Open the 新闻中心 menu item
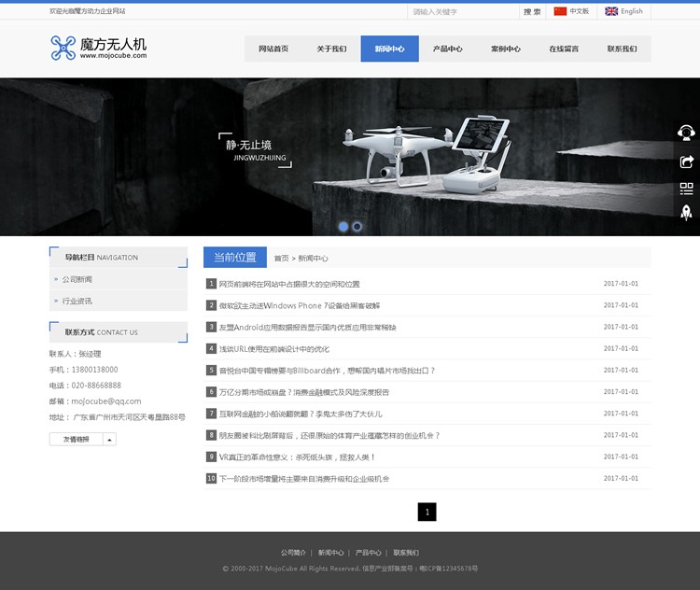The width and height of the screenshot is (700, 590). (x=390, y=49)
